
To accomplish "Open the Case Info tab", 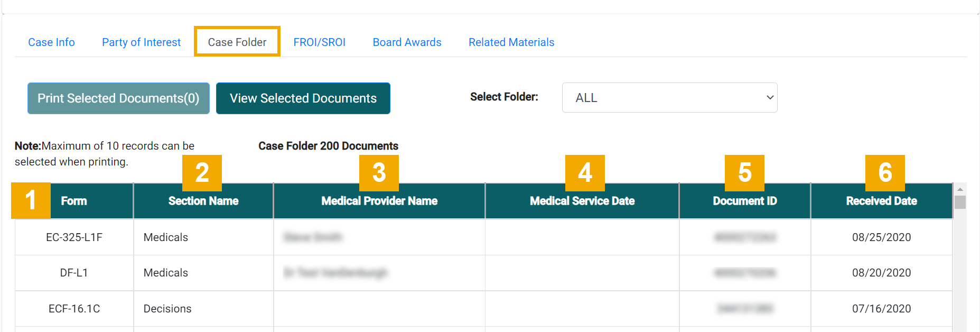I will click(x=51, y=42).
